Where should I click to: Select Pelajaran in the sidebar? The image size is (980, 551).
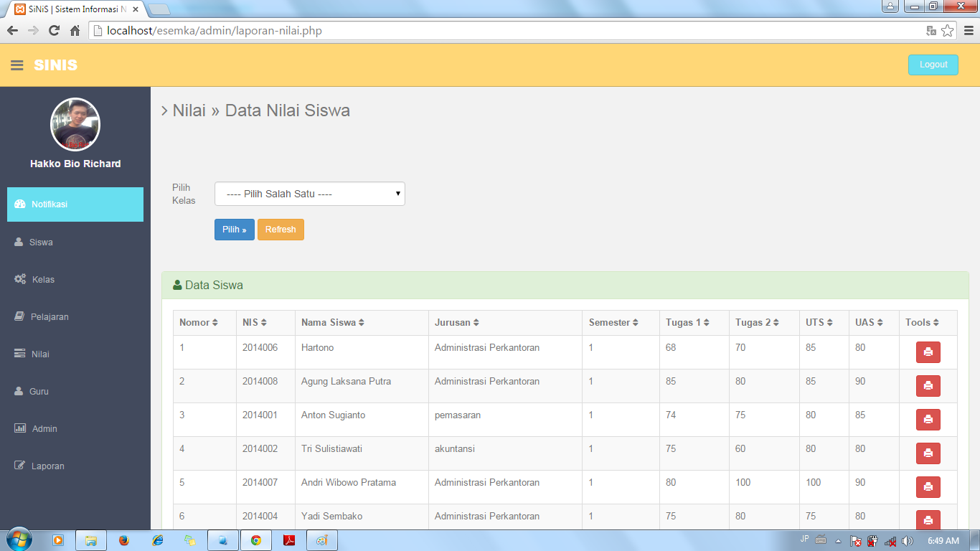click(x=75, y=317)
